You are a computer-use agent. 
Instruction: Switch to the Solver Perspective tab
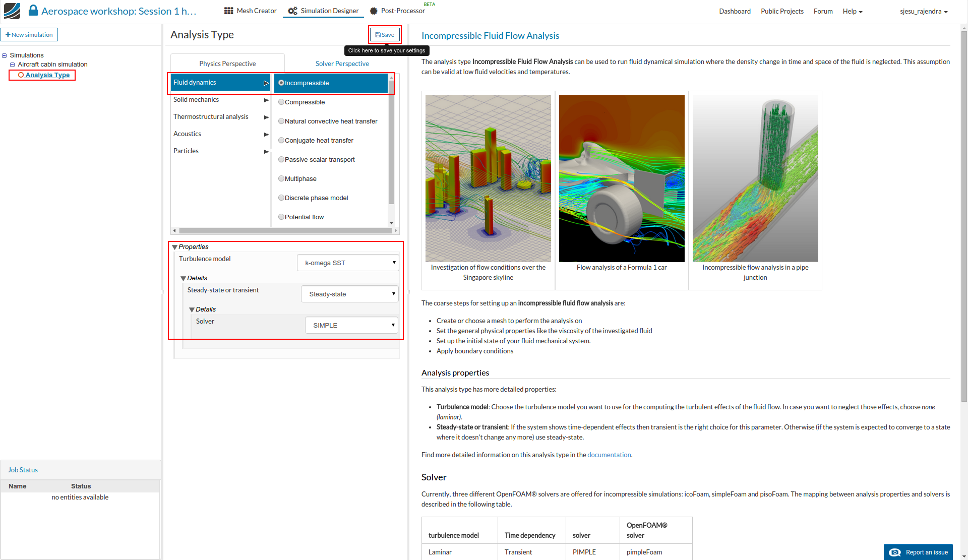click(342, 64)
